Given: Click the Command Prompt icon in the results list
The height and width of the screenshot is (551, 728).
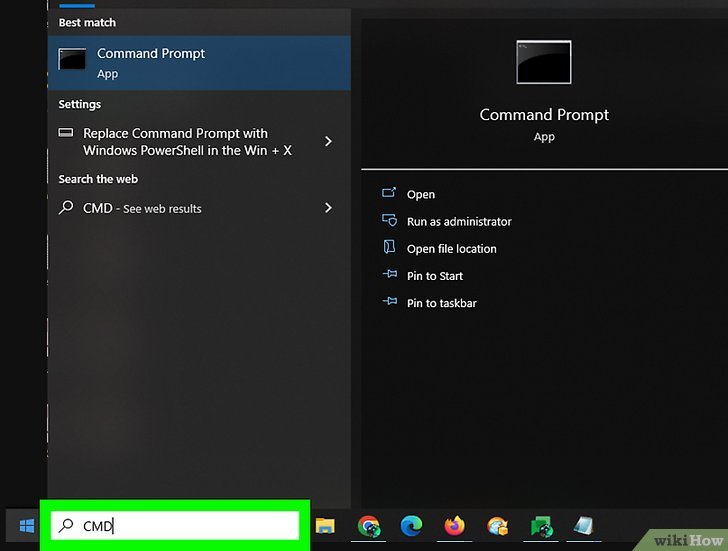Looking at the screenshot, I should tap(72, 59).
